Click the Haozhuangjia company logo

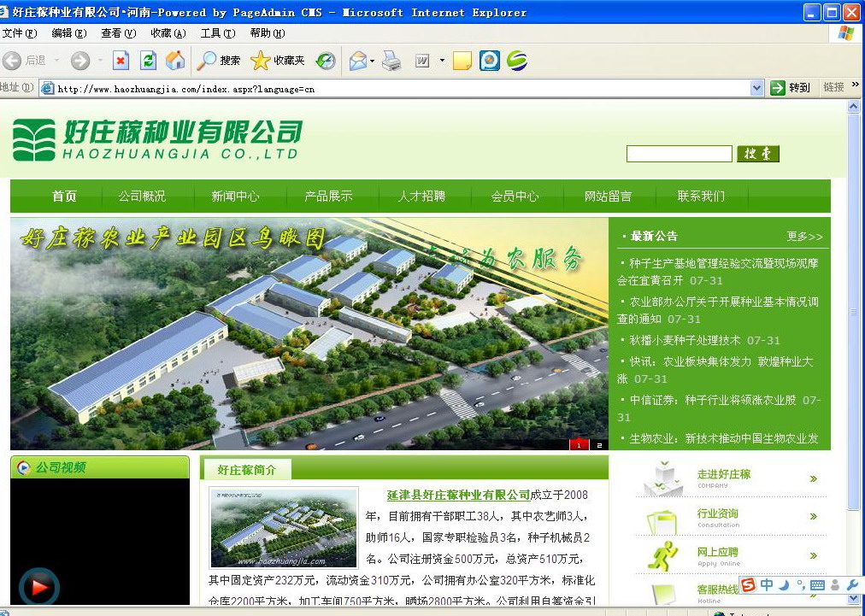click(x=157, y=139)
